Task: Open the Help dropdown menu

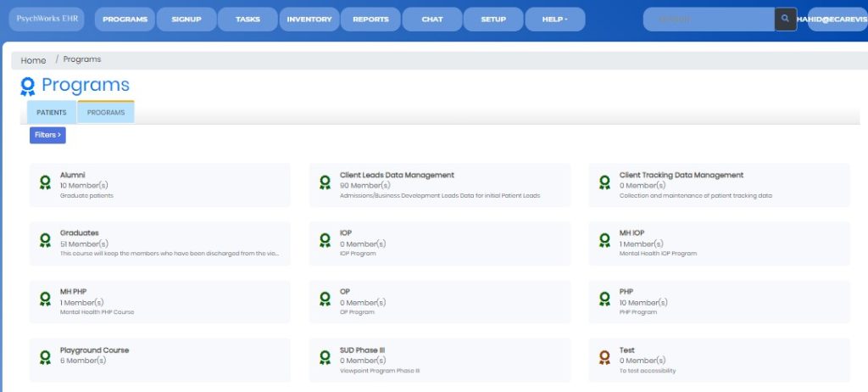Action: coord(554,20)
